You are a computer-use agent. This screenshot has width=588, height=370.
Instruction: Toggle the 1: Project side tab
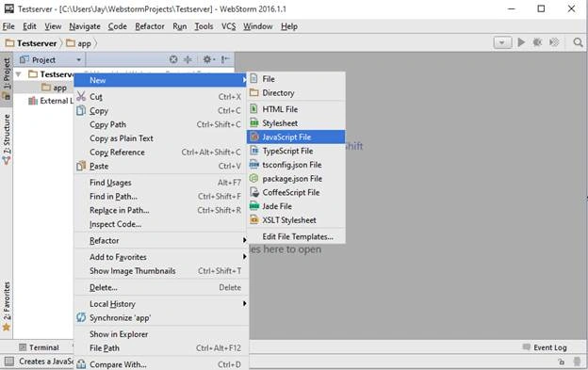[7, 79]
